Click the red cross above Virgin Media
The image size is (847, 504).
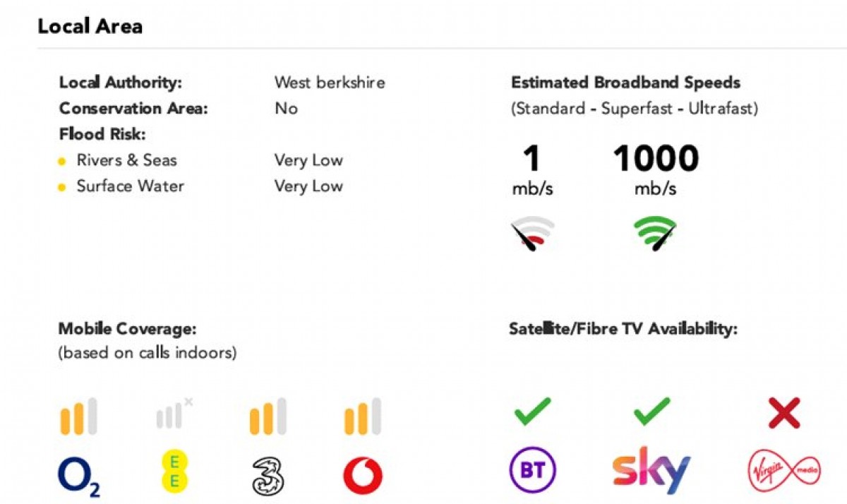click(x=784, y=413)
